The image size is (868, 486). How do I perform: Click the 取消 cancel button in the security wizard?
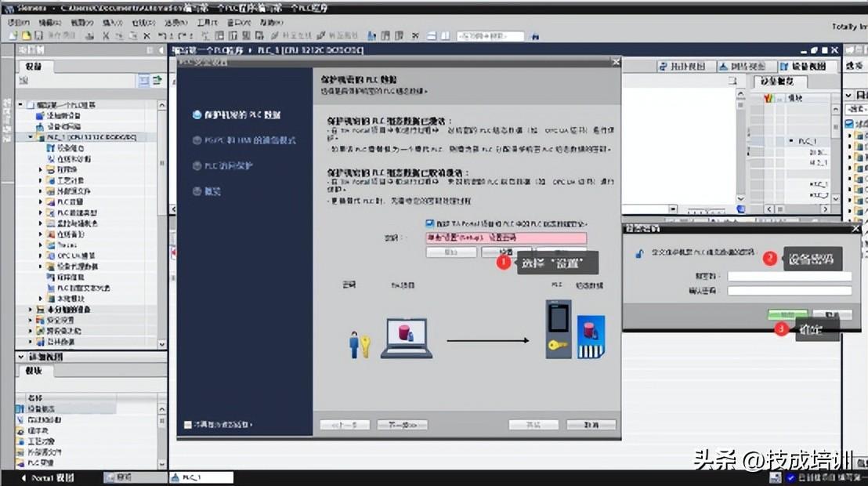click(591, 425)
